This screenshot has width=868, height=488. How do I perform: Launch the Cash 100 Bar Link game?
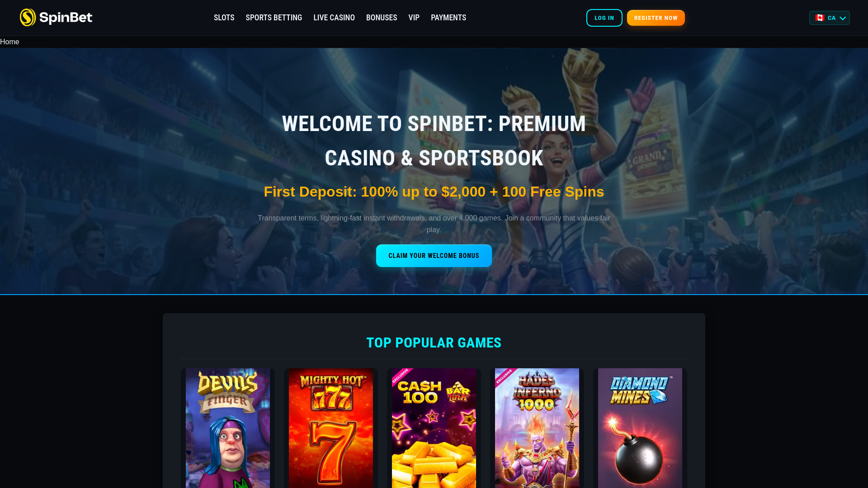point(434,428)
